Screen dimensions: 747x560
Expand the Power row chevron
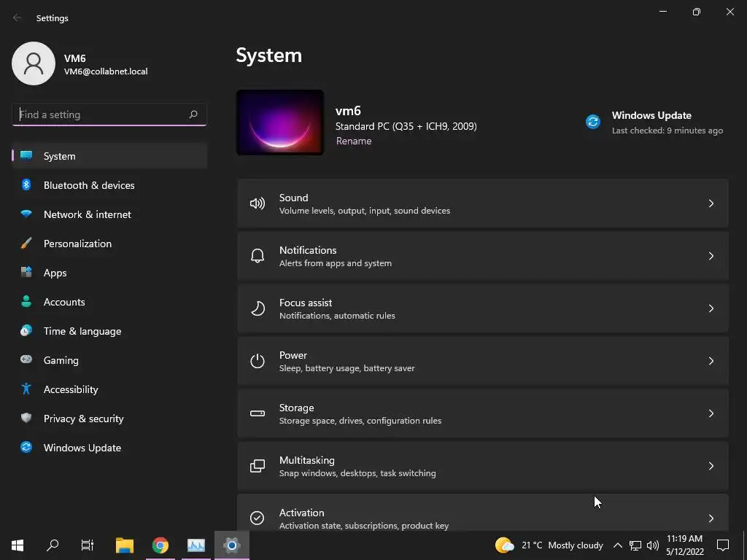click(711, 361)
